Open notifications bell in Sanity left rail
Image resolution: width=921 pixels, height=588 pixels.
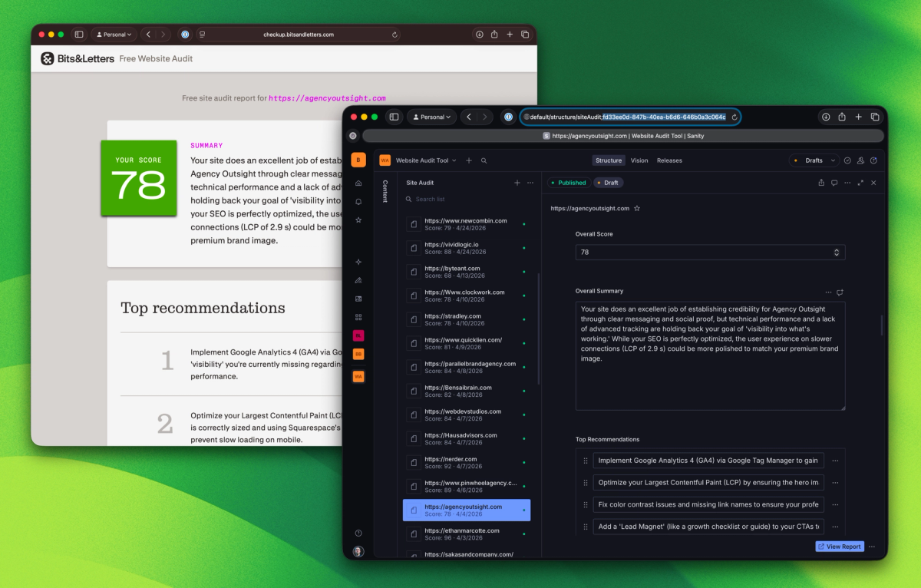tap(358, 201)
